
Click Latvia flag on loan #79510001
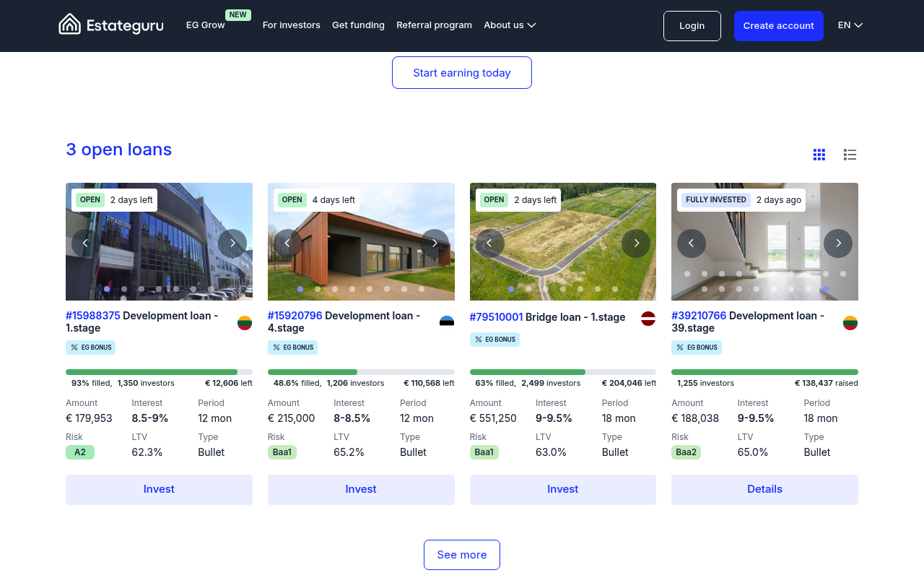point(648,319)
